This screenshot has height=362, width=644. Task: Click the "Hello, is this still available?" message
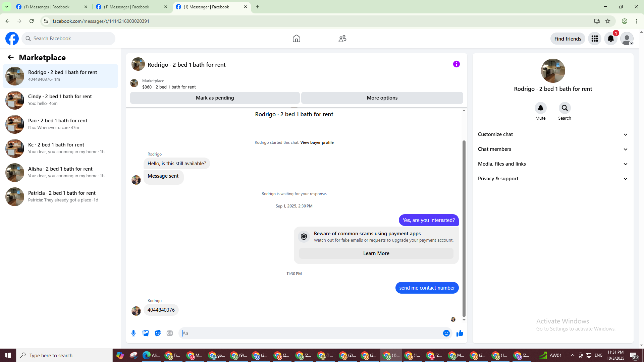177,164
